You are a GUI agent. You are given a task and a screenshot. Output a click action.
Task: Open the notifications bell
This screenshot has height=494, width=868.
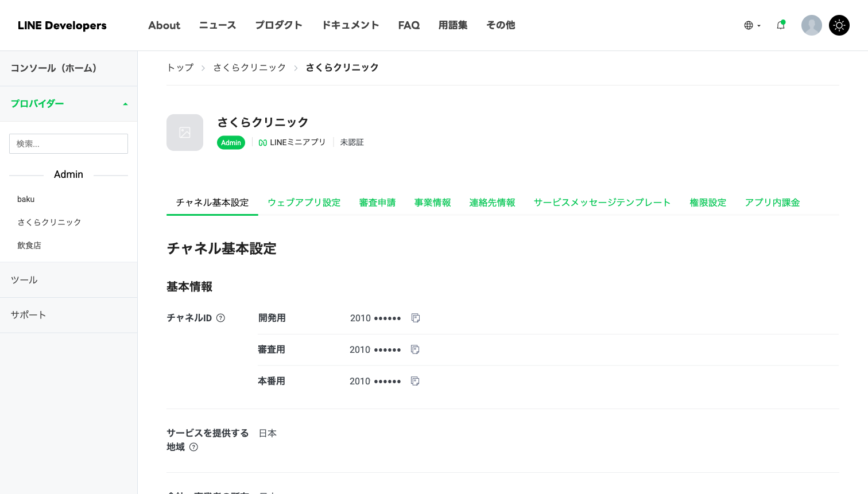(x=781, y=25)
